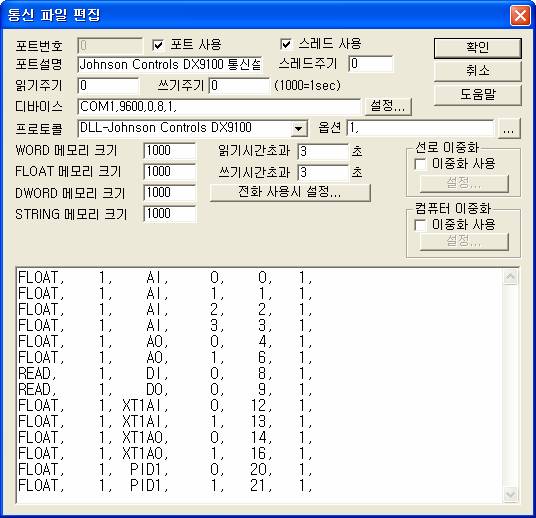Focus the 스레드주기 input field

(x=371, y=64)
